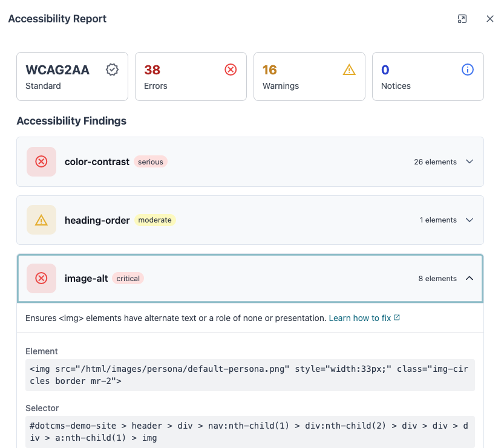Collapse the image-alt finding chevron

pos(470,278)
